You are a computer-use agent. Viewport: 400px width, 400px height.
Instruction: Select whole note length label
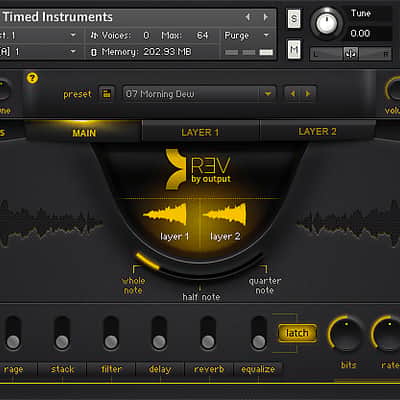(x=133, y=285)
